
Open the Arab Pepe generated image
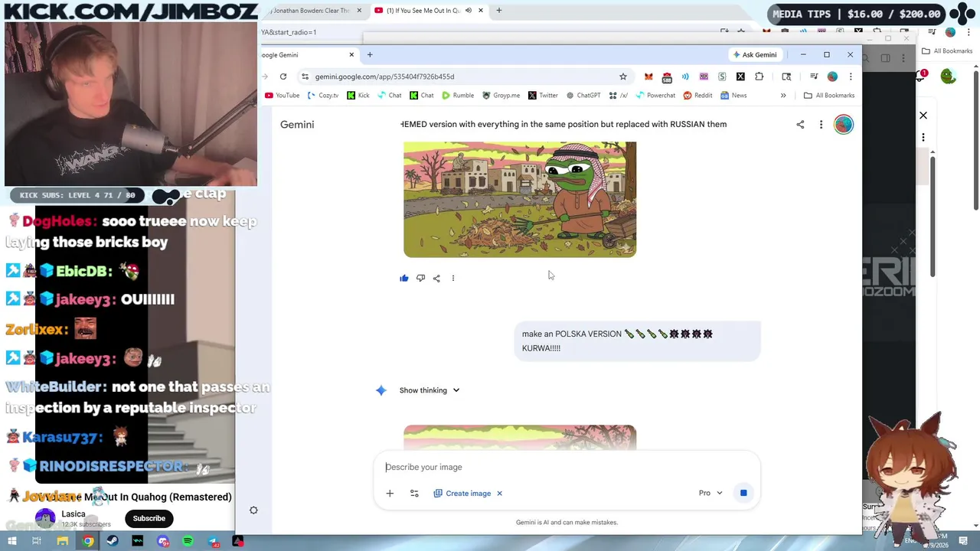520,199
